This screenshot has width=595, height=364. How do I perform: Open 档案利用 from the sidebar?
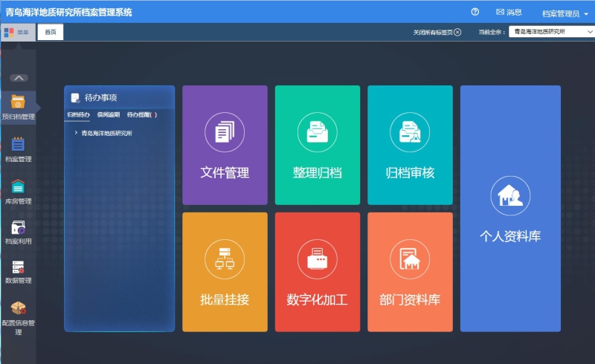click(18, 232)
